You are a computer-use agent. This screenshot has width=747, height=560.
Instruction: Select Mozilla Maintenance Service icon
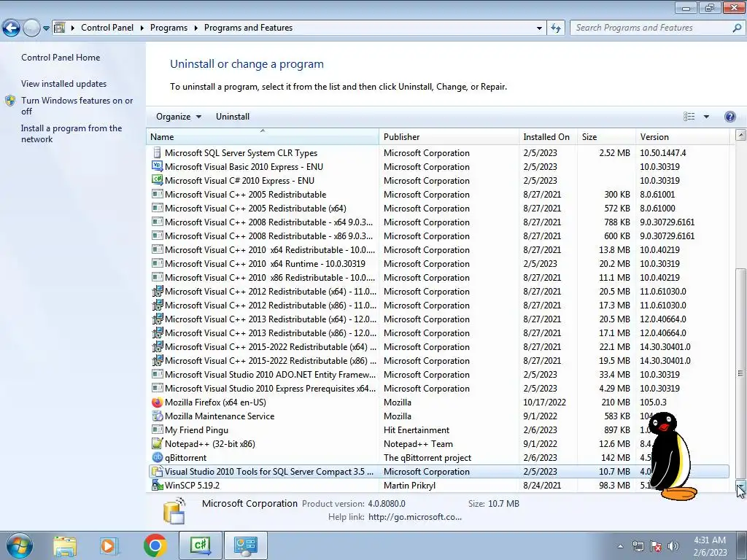click(x=157, y=416)
